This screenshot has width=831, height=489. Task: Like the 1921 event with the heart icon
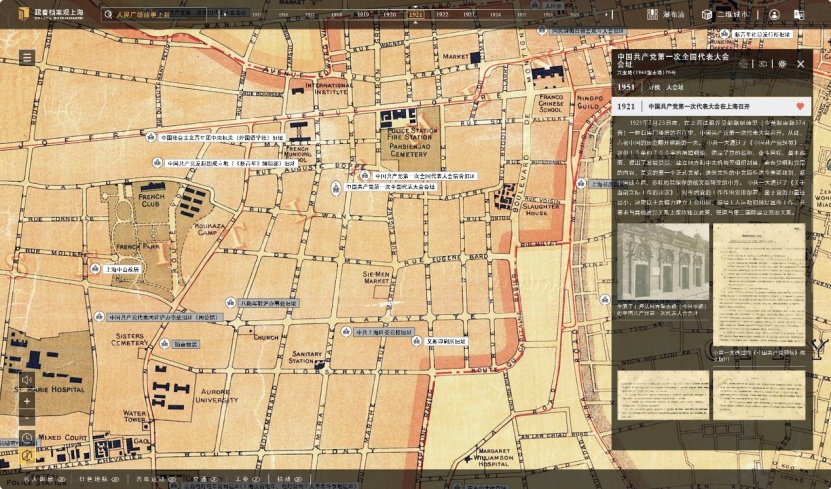pyautogui.click(x=800, y=106)
